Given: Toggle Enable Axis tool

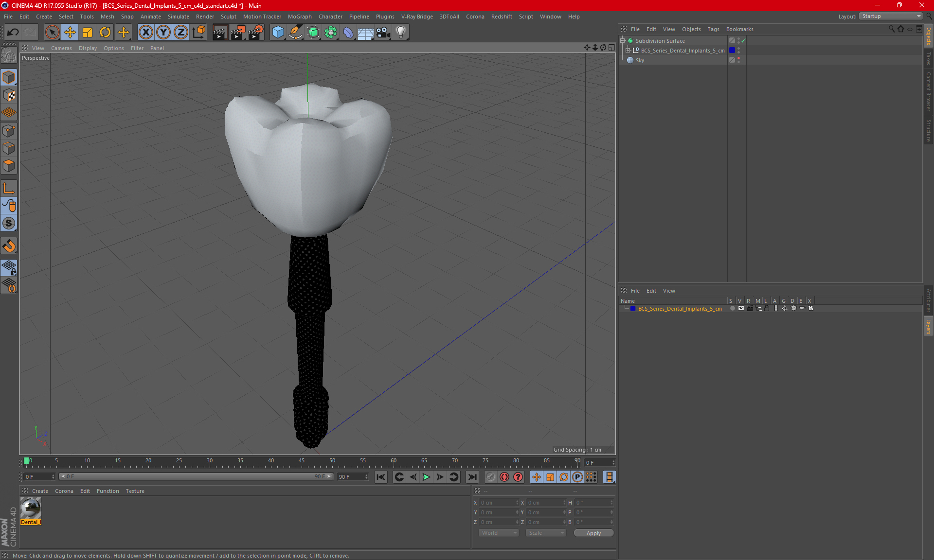Looking at the screenshot, I should pos(9,188).
